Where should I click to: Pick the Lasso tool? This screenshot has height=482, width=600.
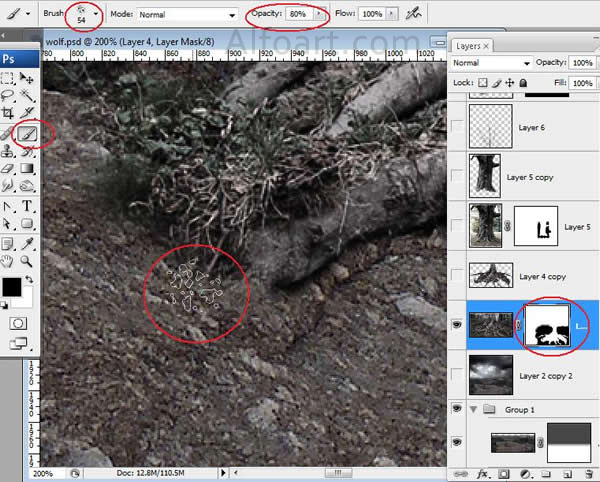[x=8, y=96]
